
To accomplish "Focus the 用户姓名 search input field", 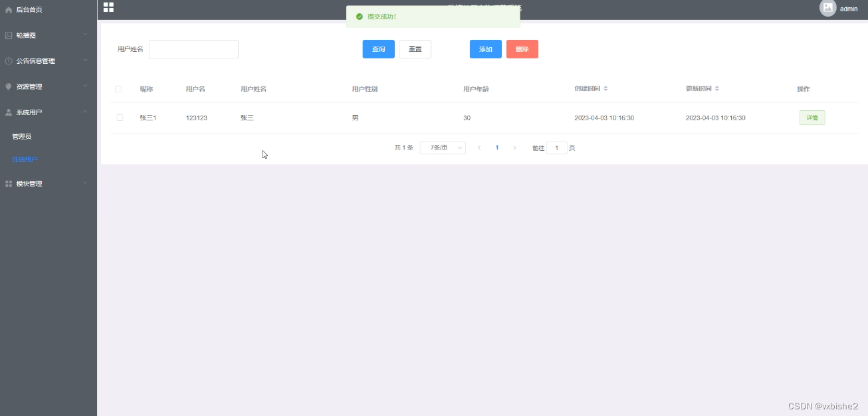I will point(193,49).
